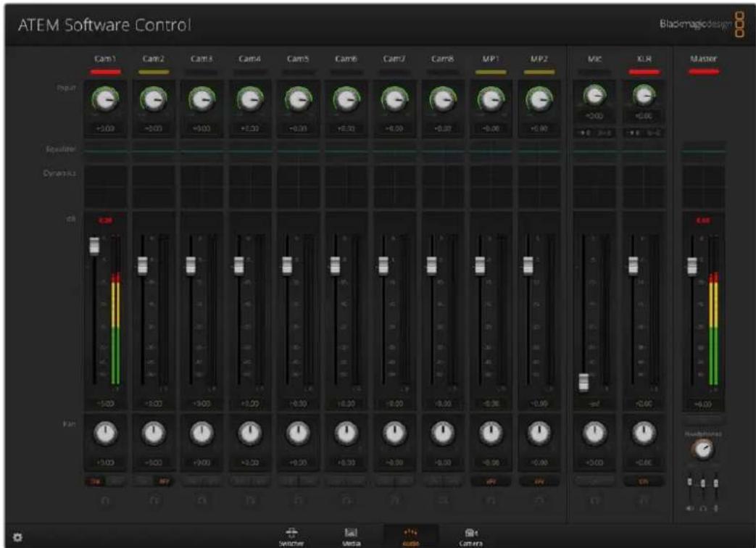Select the Cam8 channel label
Viewport: 756px width, 548px height.
pyautogui.click(x=442, y=59)
